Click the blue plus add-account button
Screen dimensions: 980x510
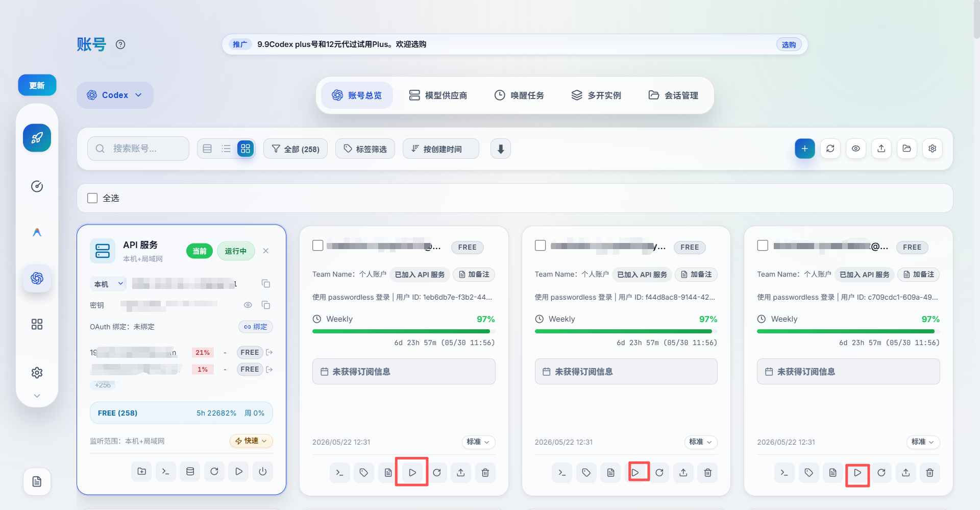click(805, 149)
